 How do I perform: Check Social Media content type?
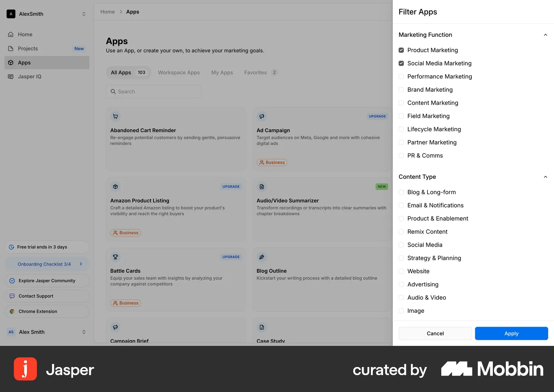pyautogui.click(x=401, y=245)
